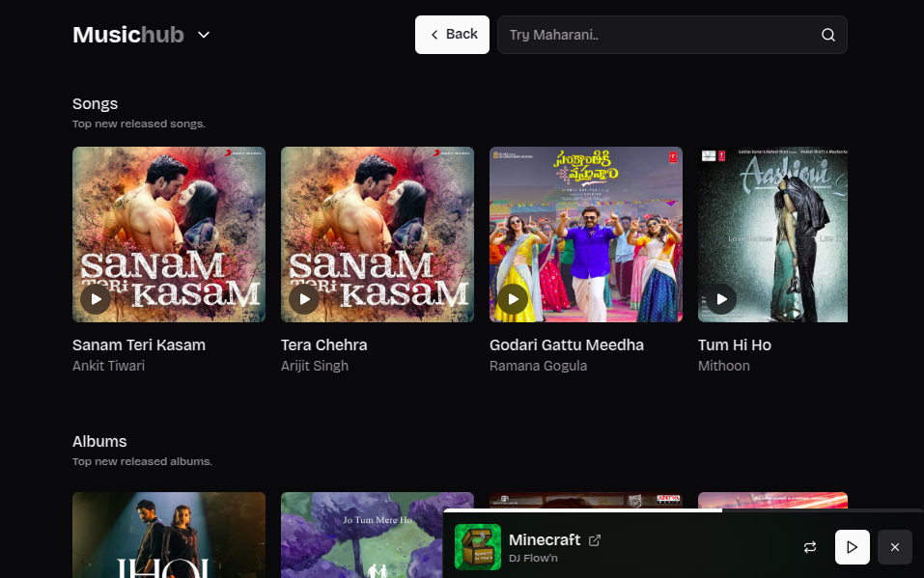Click the Minecraft album art thumbnail
The image size is (924, 578).
[x=478, y=547]
